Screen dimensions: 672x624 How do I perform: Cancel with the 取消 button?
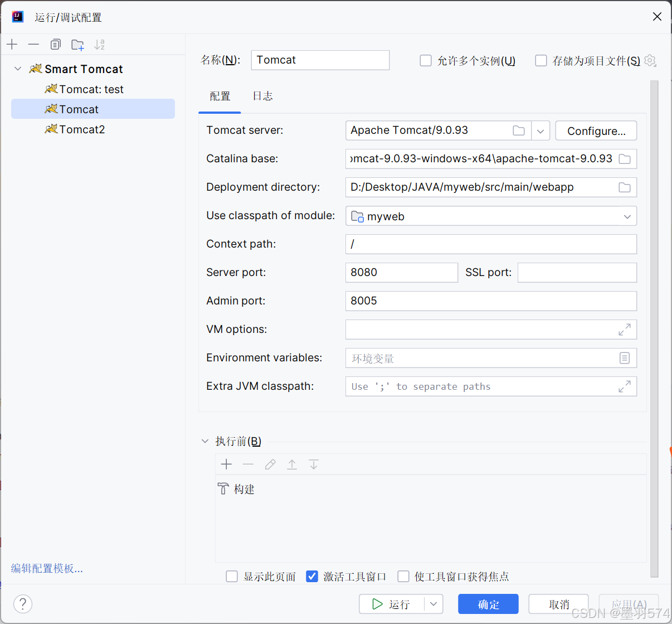(x=558, y=604)
